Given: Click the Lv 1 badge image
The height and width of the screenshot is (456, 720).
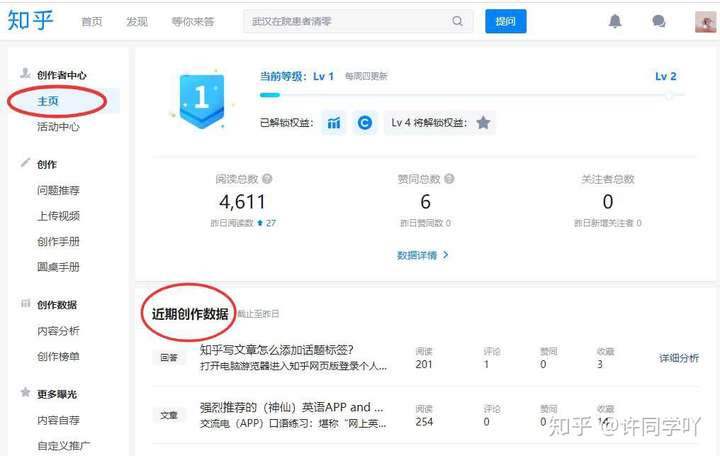Looking at the screenshot, I should click(202, 99).
